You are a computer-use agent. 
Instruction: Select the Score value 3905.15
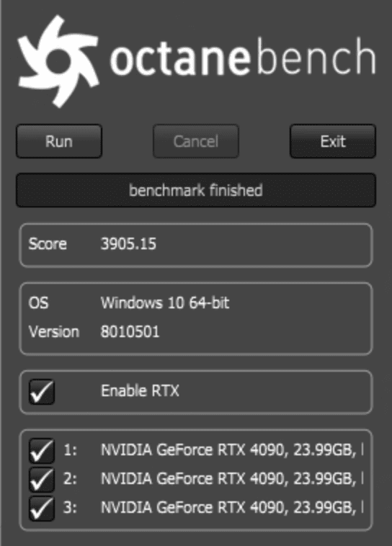(x=128, y=243)
